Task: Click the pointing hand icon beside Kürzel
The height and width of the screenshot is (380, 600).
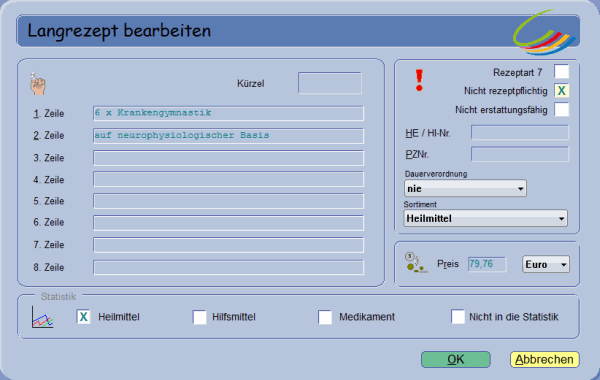Action: coord(38,84)
